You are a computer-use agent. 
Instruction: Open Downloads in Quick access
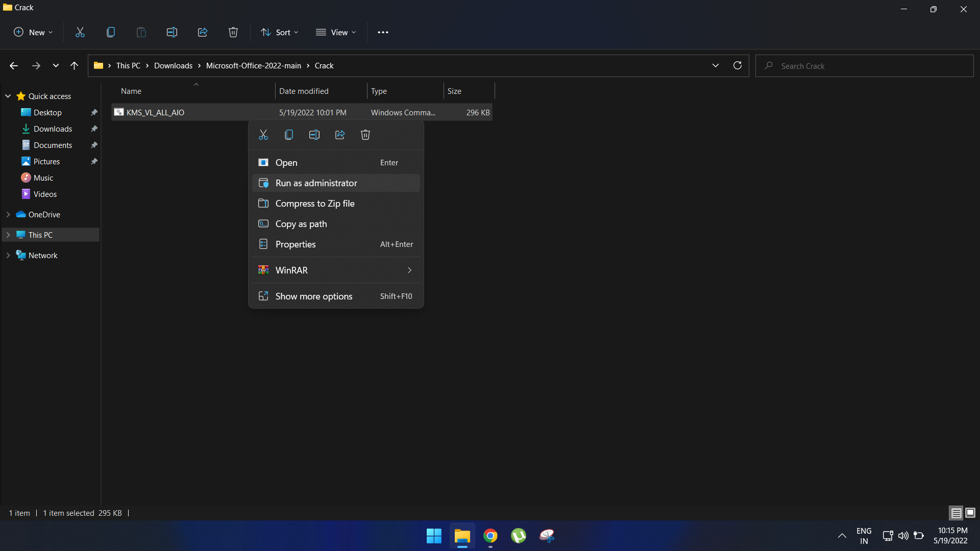point(53,129)
